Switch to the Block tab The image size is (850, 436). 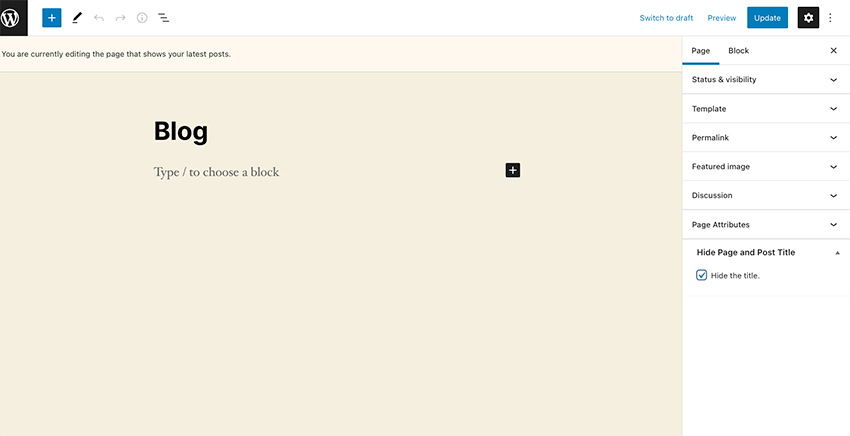click(738, 50)
